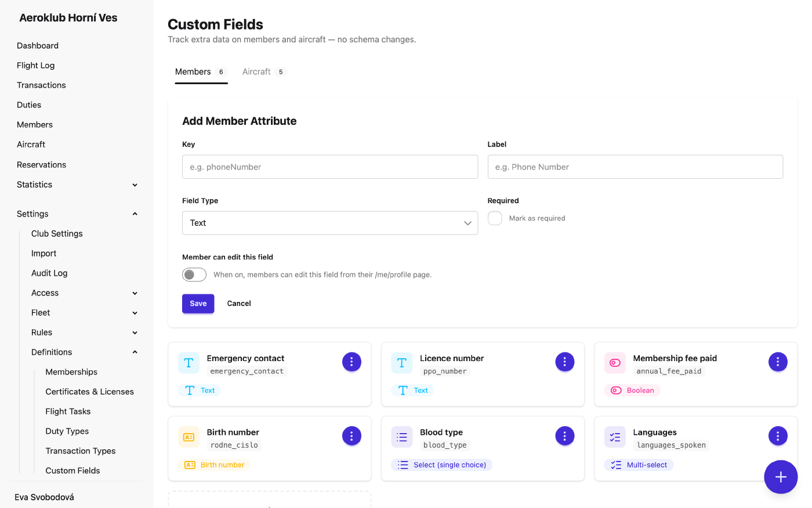Collapse the Definitions submenu
Screen dimensions: 812x508
point(84,352)
